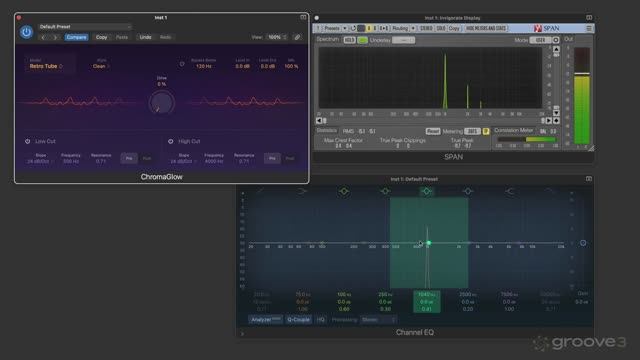Viewport: 640px width, 360px height.
Task: Open SPAN hamburger settings menu
Action: (x=589, y=28)
